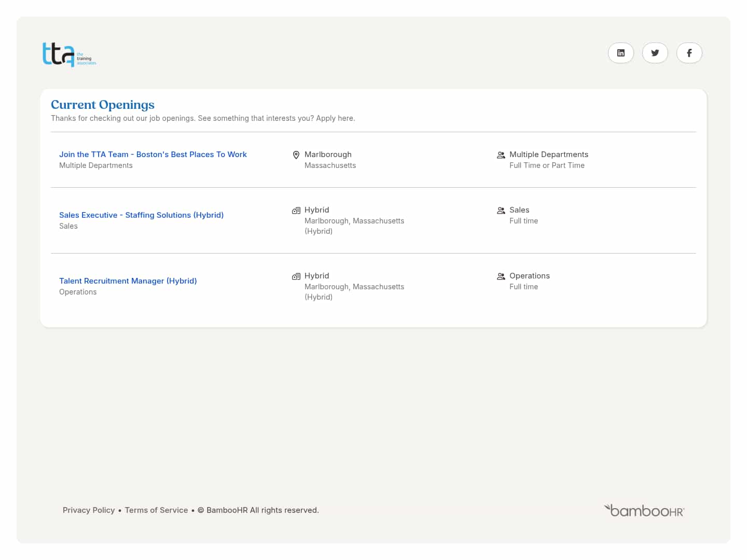The image size is (747, 560).
Task: Click the people icon beside Multiple Departments
Action: click(501, 155)
